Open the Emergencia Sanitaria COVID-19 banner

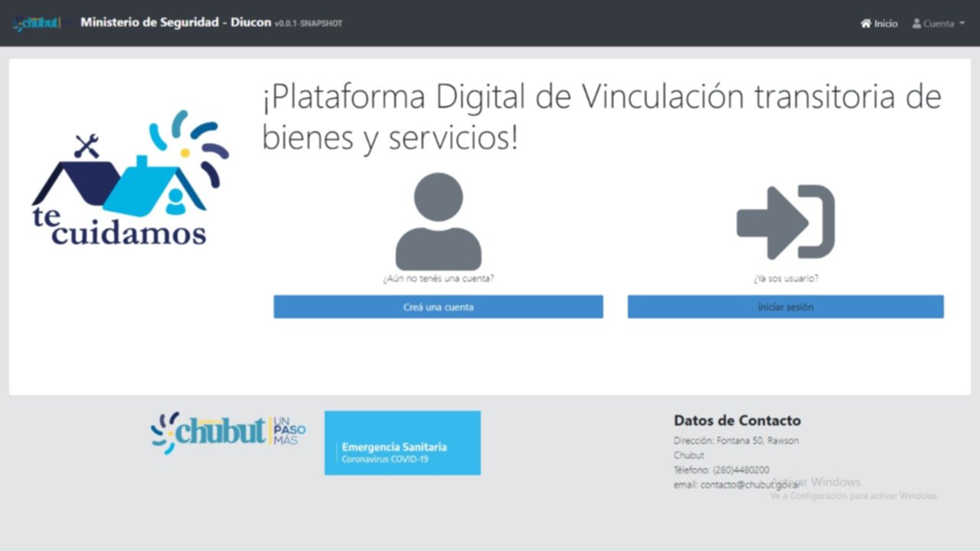click(x=402, y=443)
